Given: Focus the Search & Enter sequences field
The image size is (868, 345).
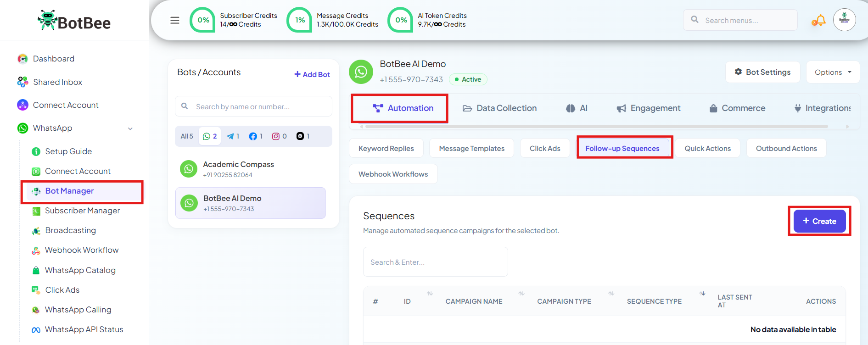Looking at the screenshot, I should 435,262.
